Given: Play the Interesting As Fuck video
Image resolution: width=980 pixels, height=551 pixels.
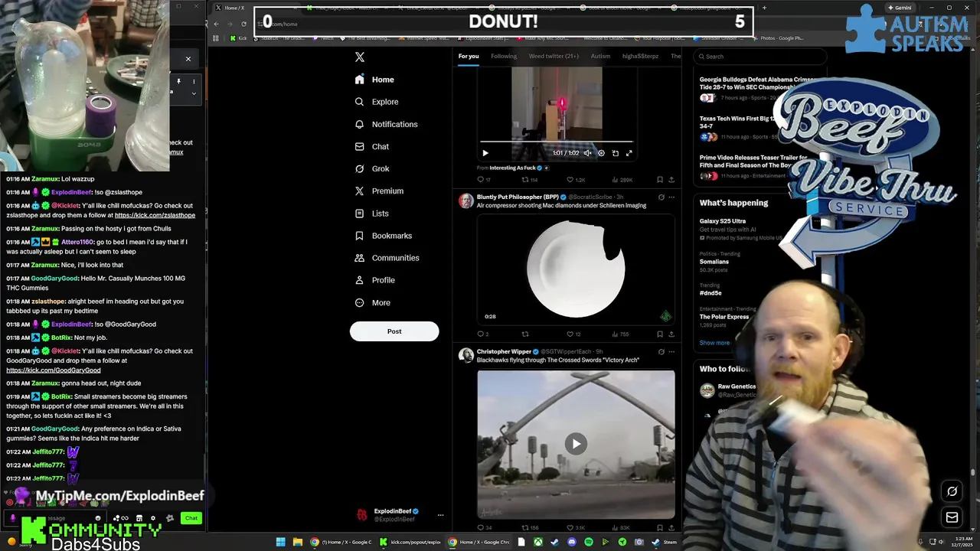Looking at the screenshot, I should click(x=485, y=153).
